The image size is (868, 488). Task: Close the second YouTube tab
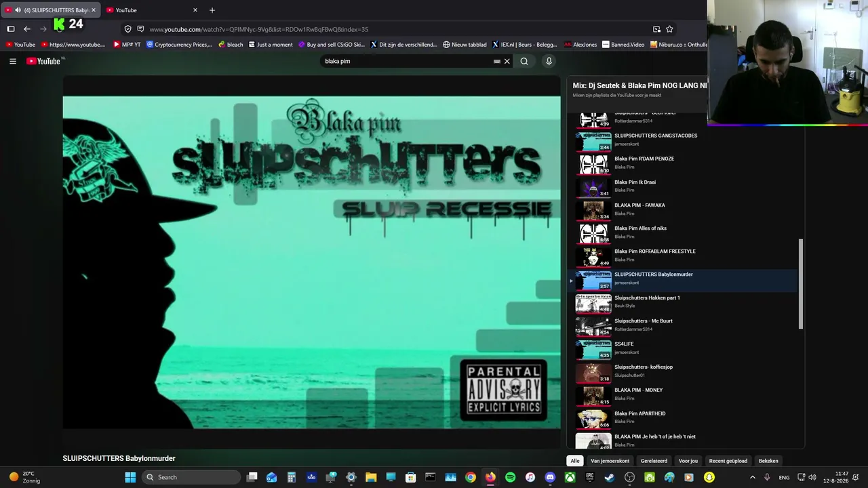tap(195, 10)
